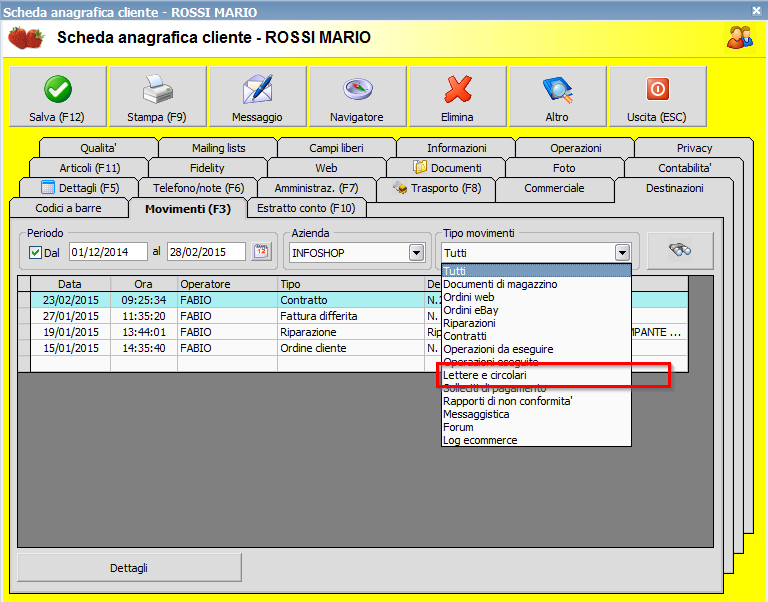The height and width of the screenshot is (602, 768).
Task: Select Operazioni da eseguire option
Action: (536, 349)
